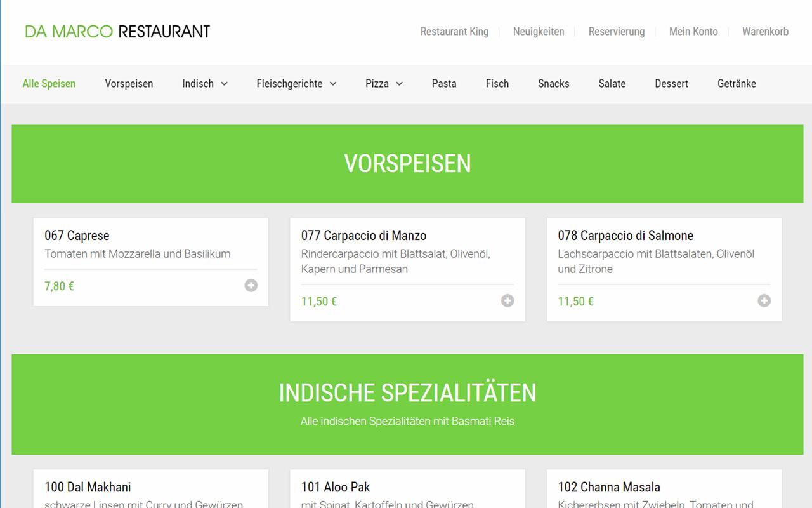The image size is (812, 508).
Task: Click the Indische Spezialitäten section heading
Action: tap(407, 392)
